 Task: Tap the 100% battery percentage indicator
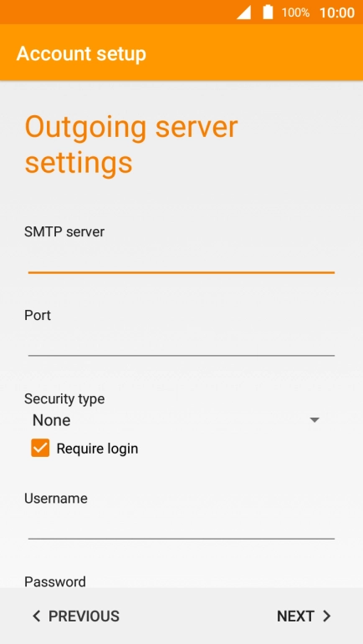(x=295, y=13)
